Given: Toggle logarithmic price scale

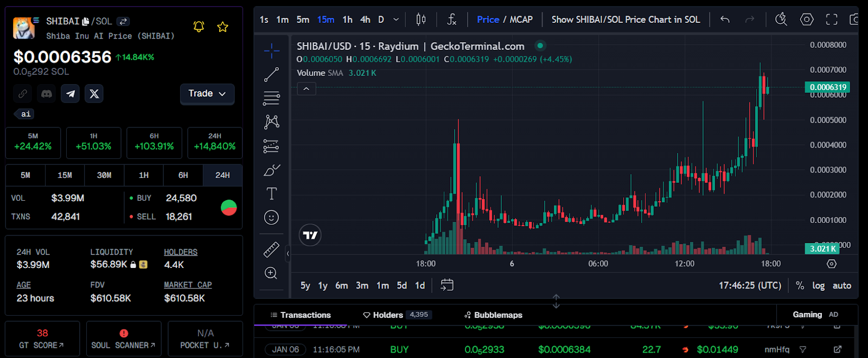Looking at the screenshot, I should tap(818, 285).
